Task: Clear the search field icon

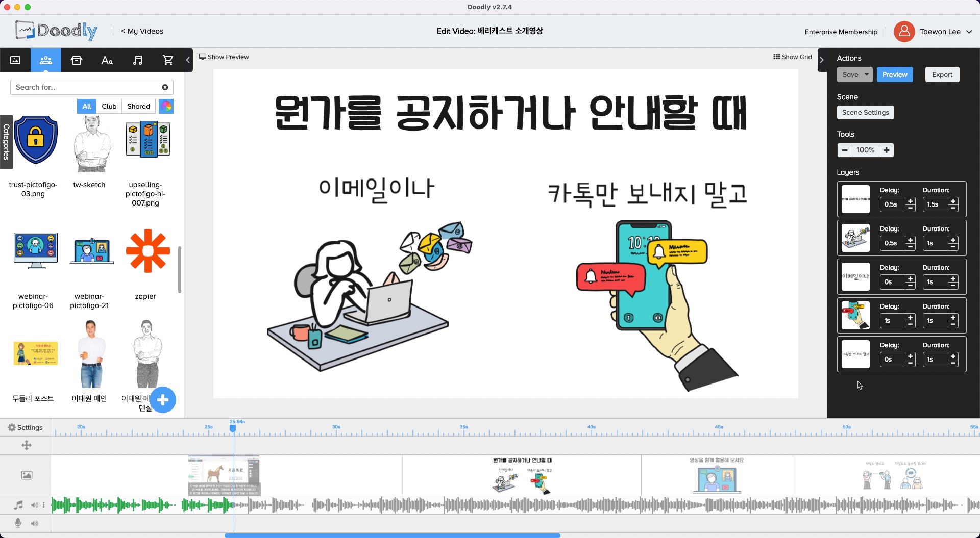Action: click(165, 87)
